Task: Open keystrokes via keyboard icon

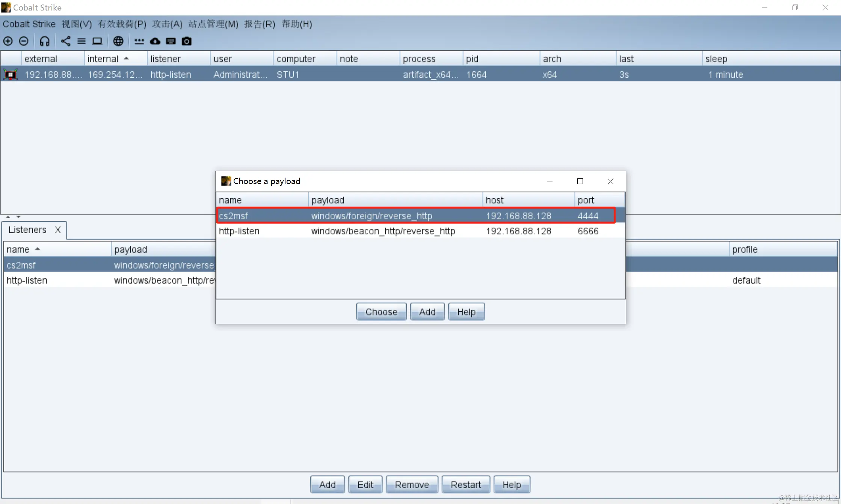Action: 171,41
